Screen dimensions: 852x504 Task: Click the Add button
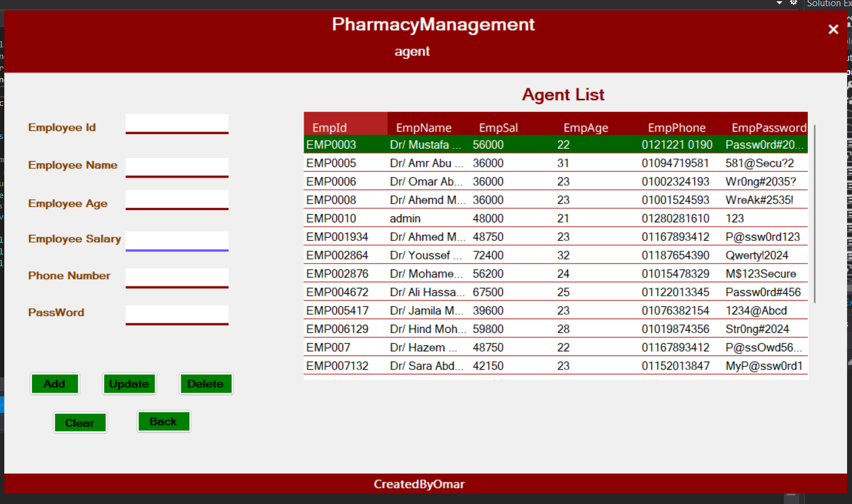tap(55, 384)
